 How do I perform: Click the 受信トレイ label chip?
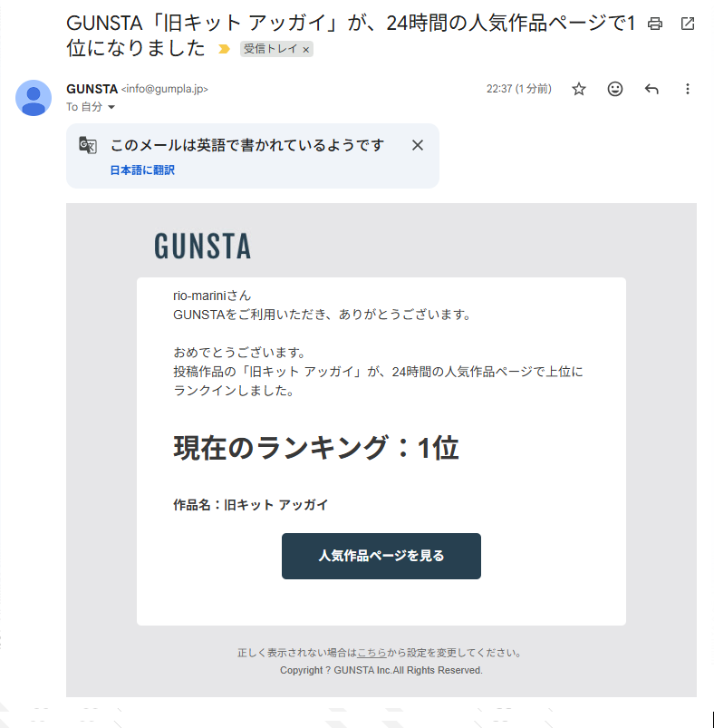click(270, 49)
